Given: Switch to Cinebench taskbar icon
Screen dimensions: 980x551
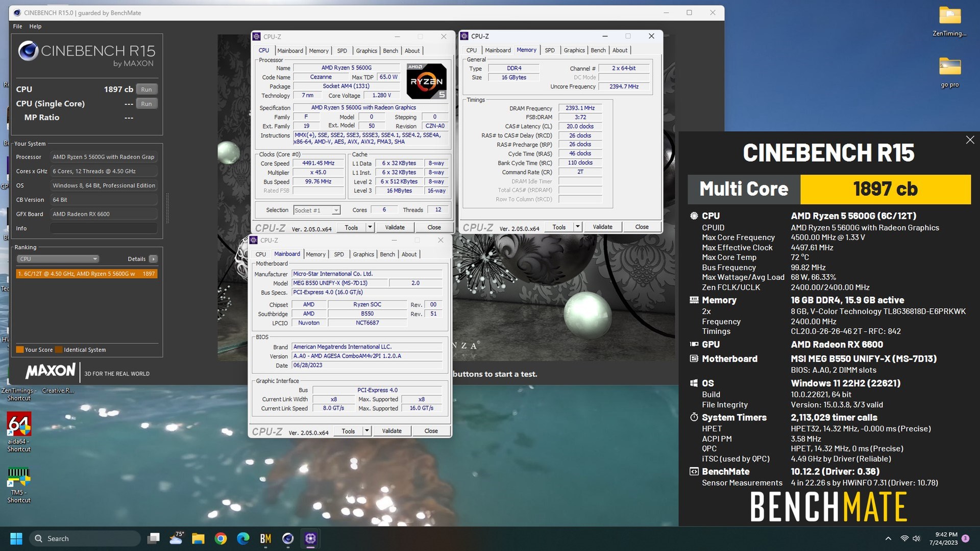Looking at the screenshot, I should [x=288, y=538].
